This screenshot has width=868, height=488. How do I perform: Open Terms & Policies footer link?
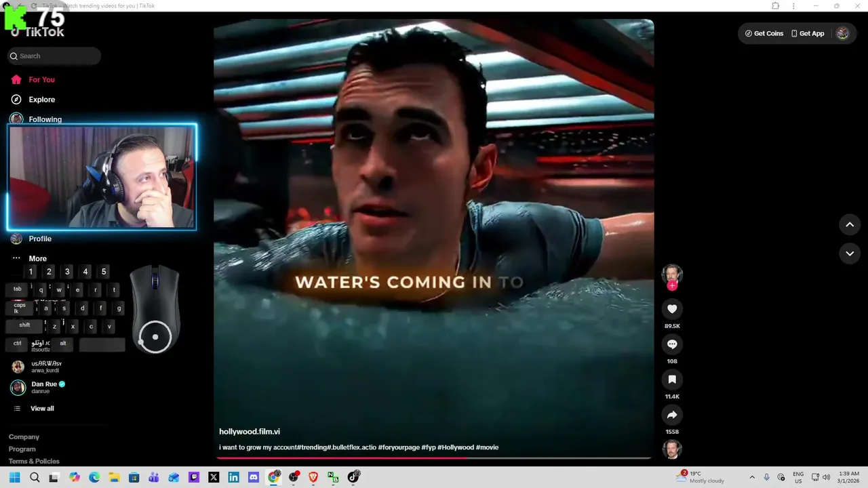(34, 462)
